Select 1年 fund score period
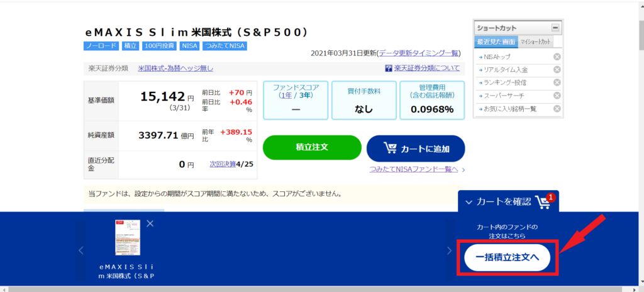The height and width of the screenshot is (292, 644). pyautogui.click(x=286, y=95)
